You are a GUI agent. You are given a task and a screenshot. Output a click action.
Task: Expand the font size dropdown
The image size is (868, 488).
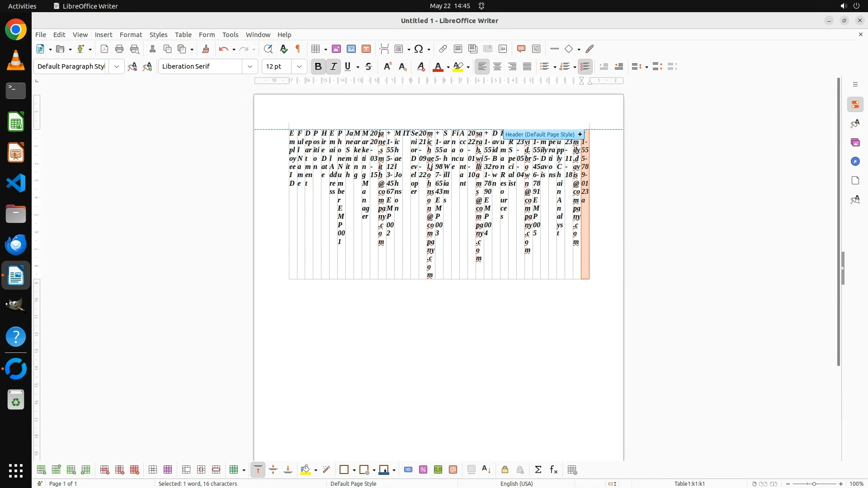pyautogui.click(x=299, y=66)
